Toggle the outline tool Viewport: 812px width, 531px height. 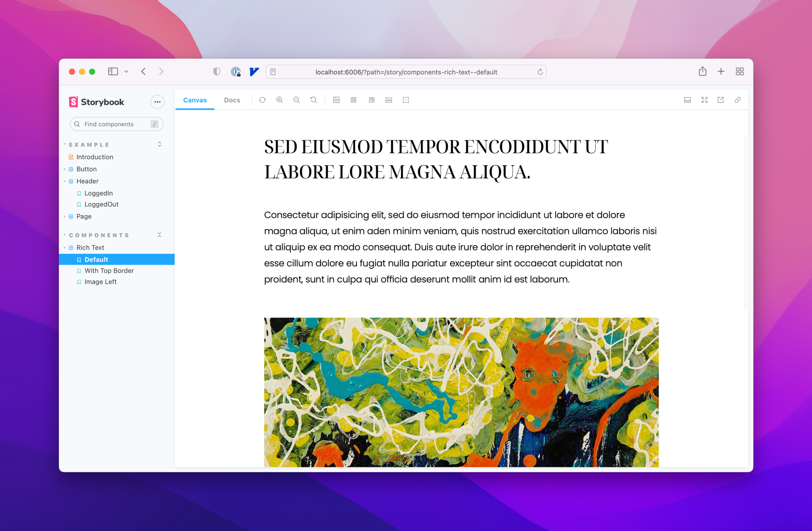click(x=406, y=100)
